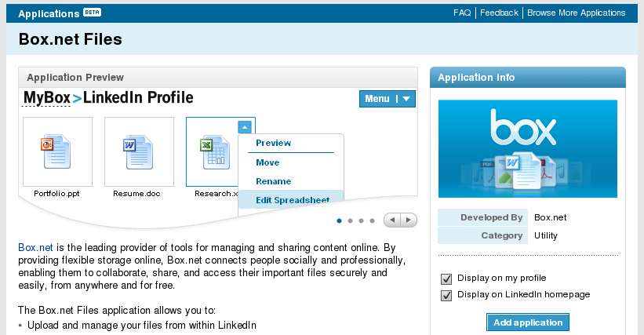This screenshot has width=644, height=335.
Task: Select Edit Spreadsheet menu option
Action: tap(293, 200)
